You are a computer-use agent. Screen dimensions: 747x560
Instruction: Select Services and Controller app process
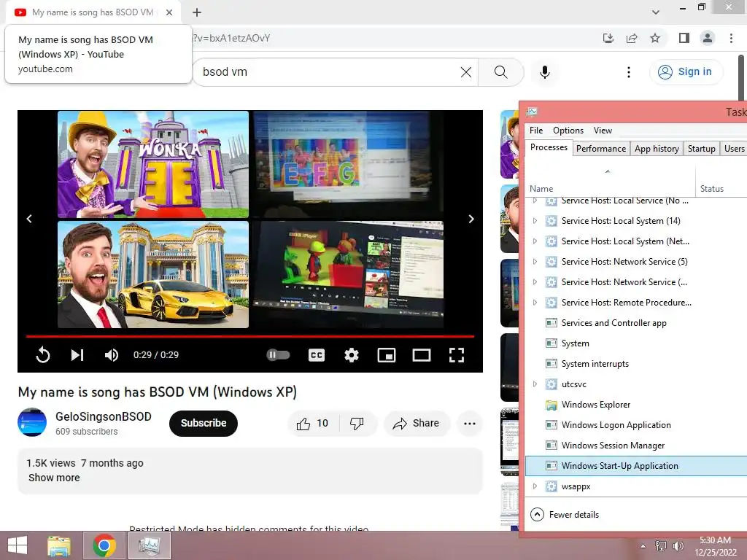pos(636,323)
